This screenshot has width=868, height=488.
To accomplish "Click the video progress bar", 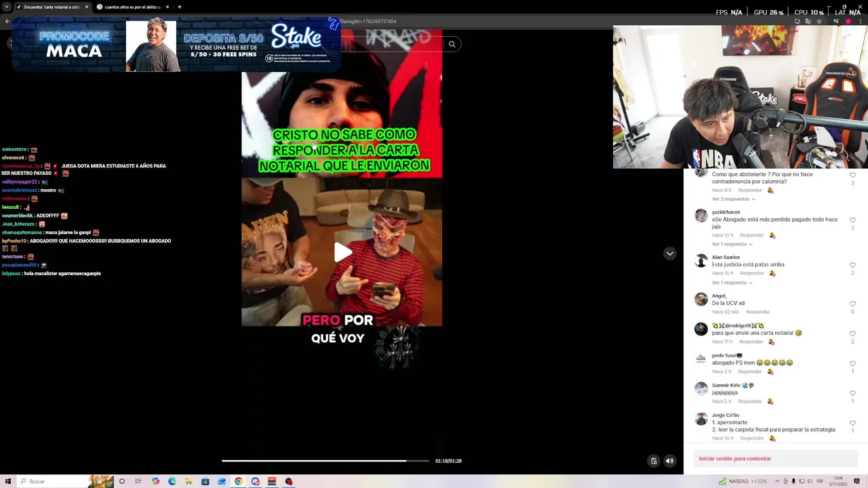I will coord(325,461).
